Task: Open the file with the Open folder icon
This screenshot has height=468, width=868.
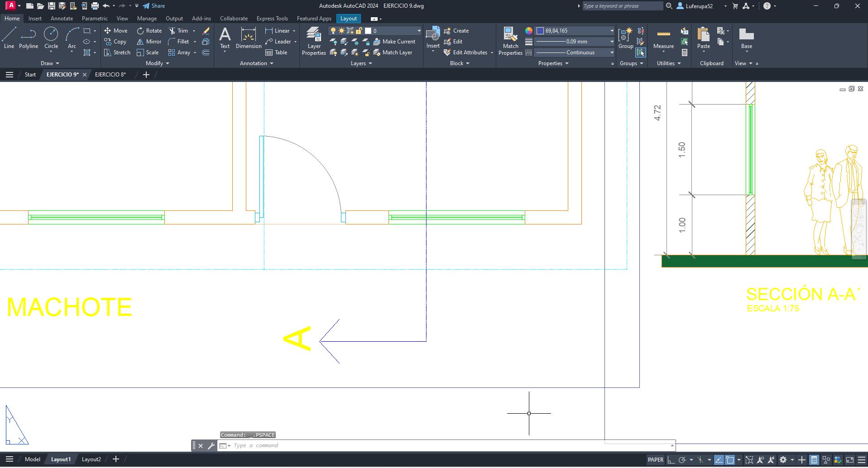Action: pyautogui.click(x=40, y=6)
